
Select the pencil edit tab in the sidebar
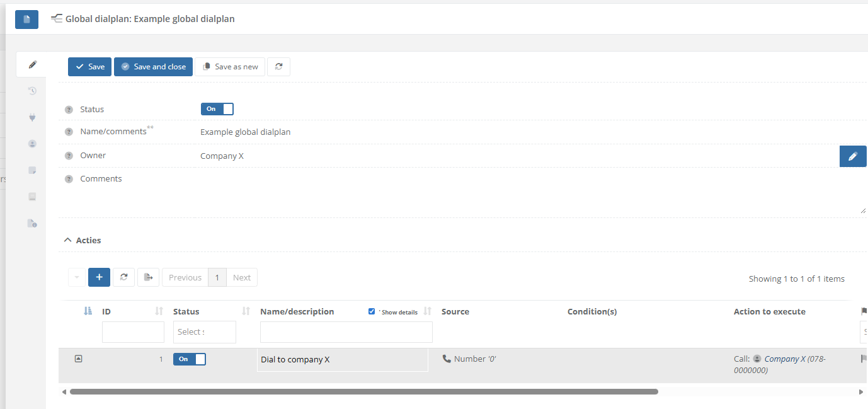point(32,64)
